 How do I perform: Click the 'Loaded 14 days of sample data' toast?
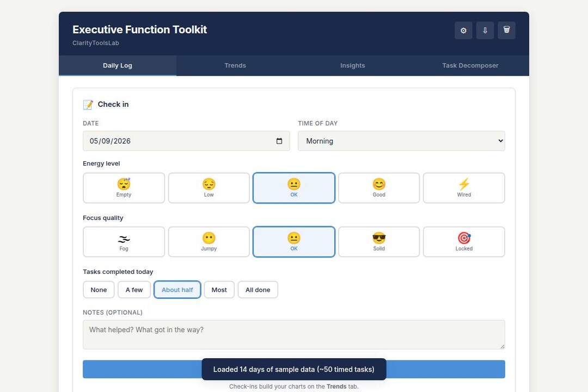(294, 369)
